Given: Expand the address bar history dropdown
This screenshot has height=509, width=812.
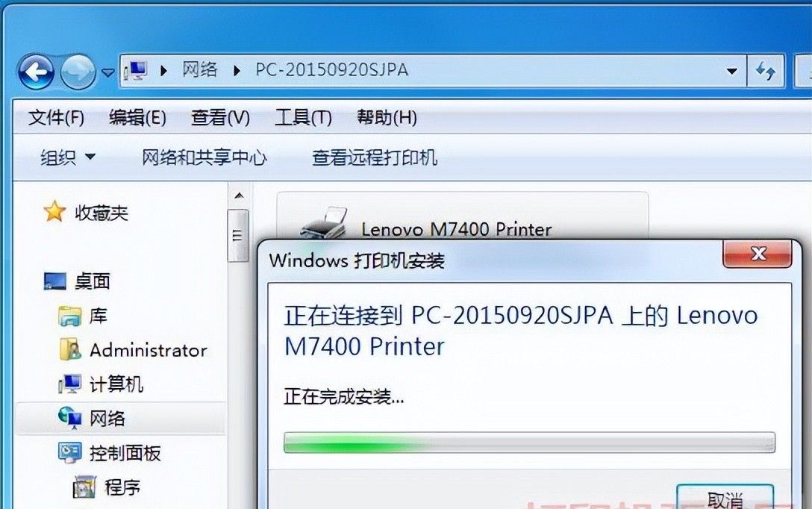Looking at the screenshot, I should (731, 71).
